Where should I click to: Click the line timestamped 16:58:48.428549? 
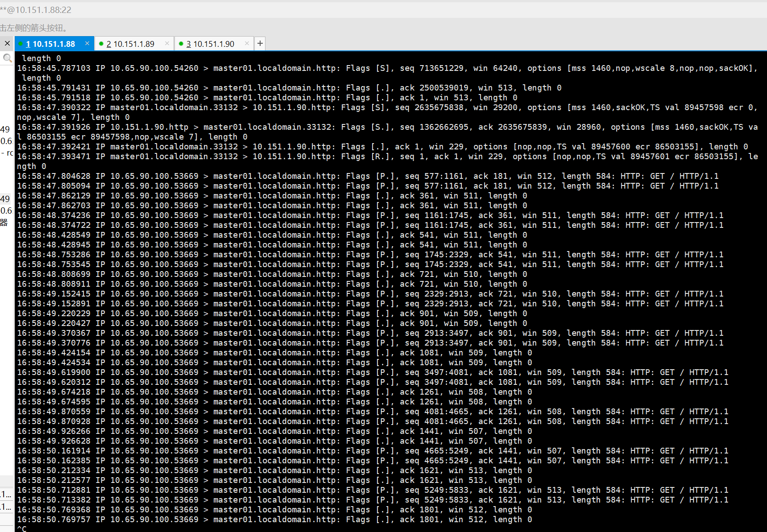272,235
